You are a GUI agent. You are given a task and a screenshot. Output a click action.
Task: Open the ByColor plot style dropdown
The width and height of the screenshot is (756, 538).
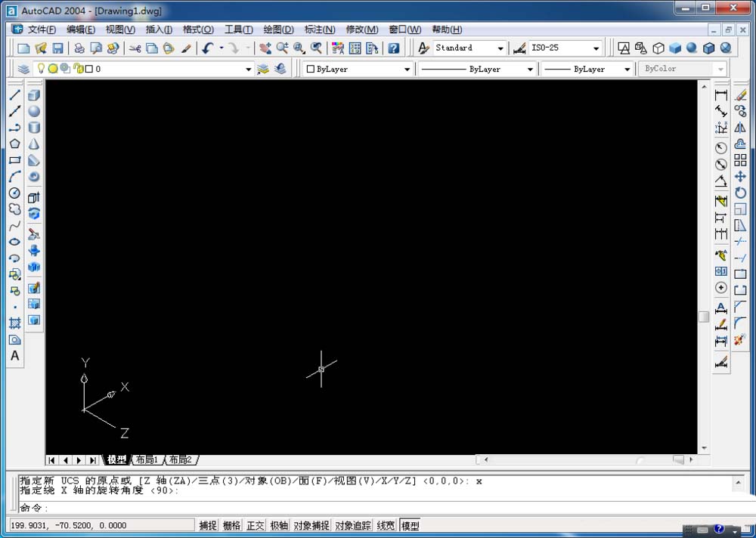tap(720, 69)
